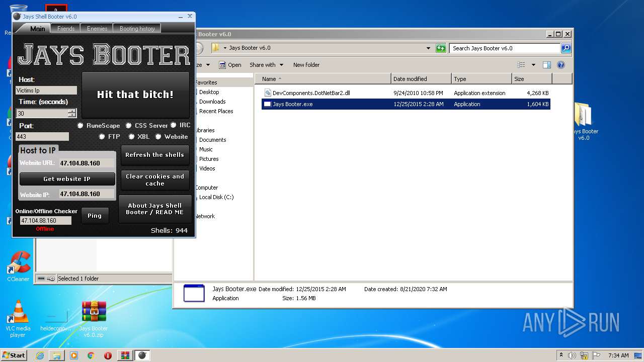Open Opera browser from the taskbar

click(108, 355)
